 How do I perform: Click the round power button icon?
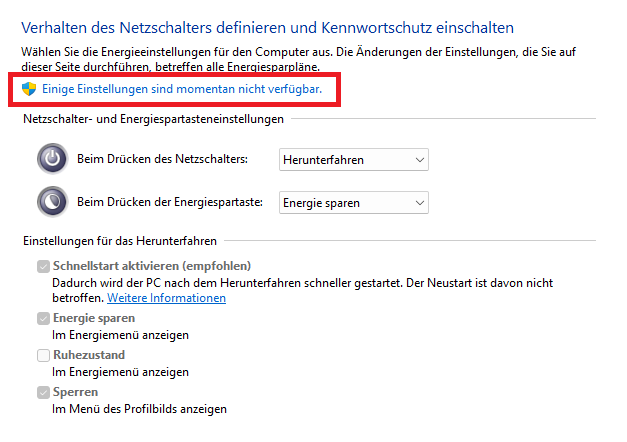(52, 159)
